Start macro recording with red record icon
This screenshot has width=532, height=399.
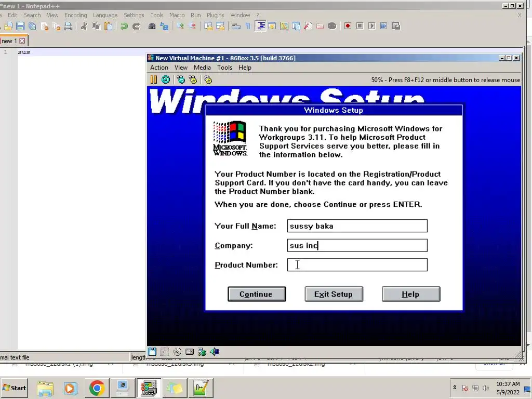[348, 26]
